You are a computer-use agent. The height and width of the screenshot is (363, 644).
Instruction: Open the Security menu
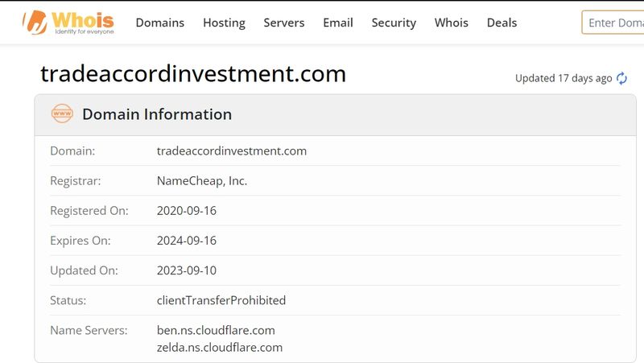coord(394,23)
